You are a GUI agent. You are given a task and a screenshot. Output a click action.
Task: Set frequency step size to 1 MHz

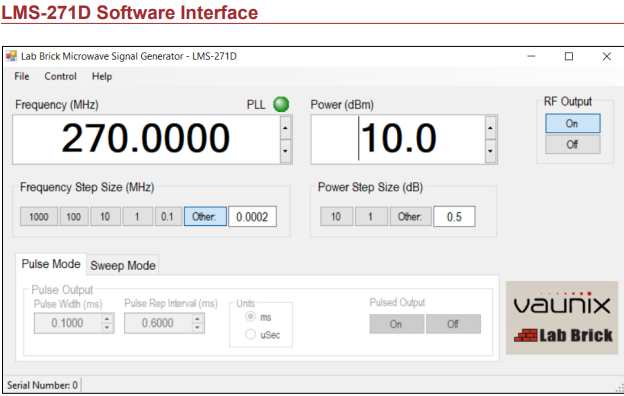coord(137,217)
